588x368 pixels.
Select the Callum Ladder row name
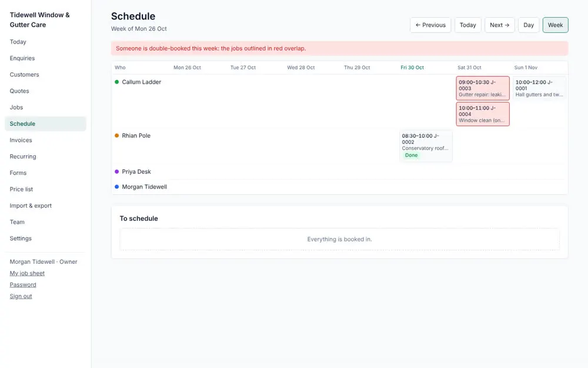pos(141,82)
